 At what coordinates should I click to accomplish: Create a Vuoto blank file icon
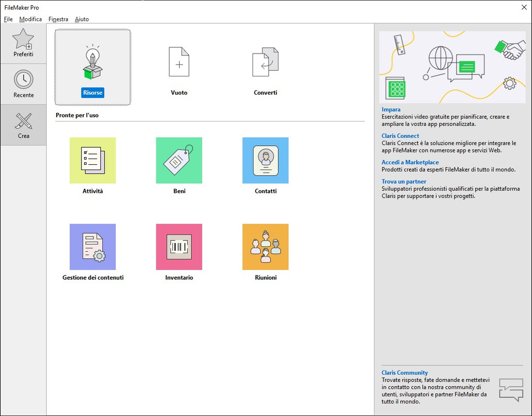point(179,62)
